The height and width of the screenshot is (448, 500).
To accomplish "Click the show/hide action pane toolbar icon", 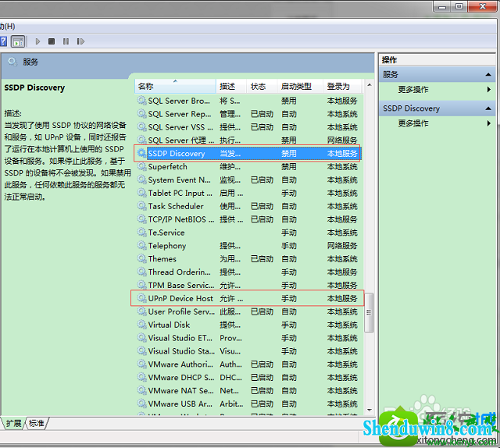I will tap(18, 41).
